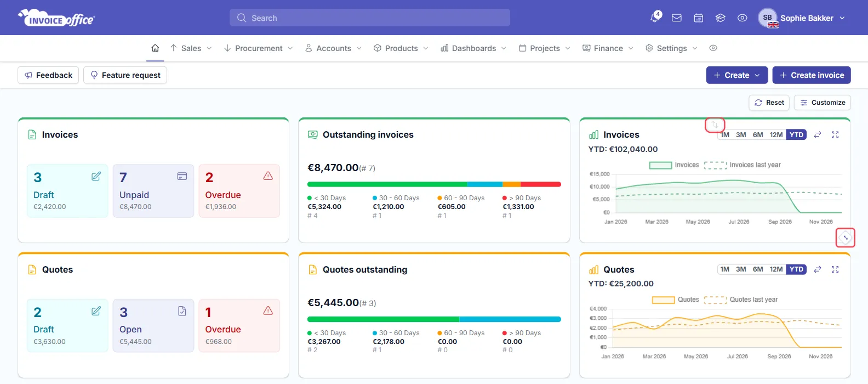Click the green segment of outstanding invoices bar
The width and height of the screenshot is (868, 384).
pos(387,184)
